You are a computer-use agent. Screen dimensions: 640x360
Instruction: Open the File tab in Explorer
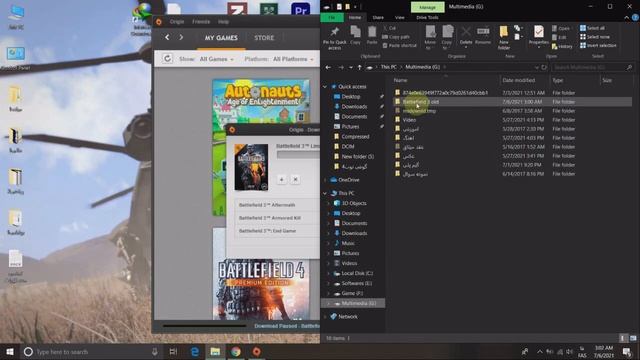(331, 18)
